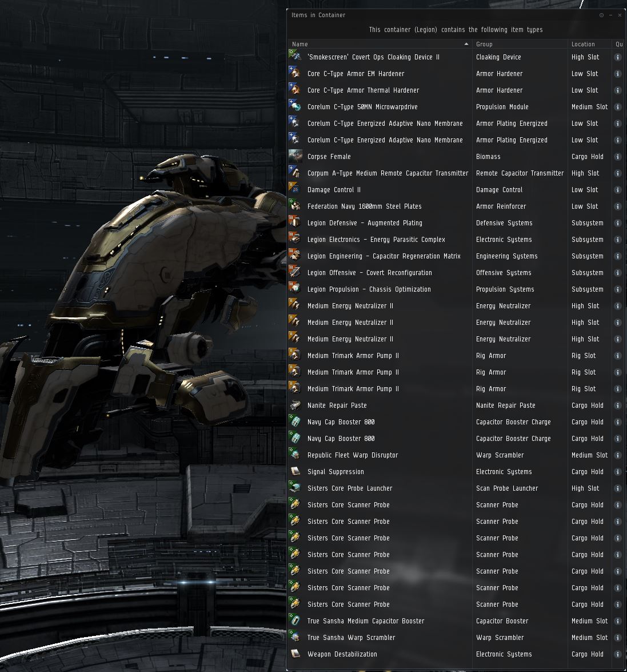Screen dimensions: 627x672
Task: Show info for Nanite Repair Paste
Action: (x=618, y=405)
